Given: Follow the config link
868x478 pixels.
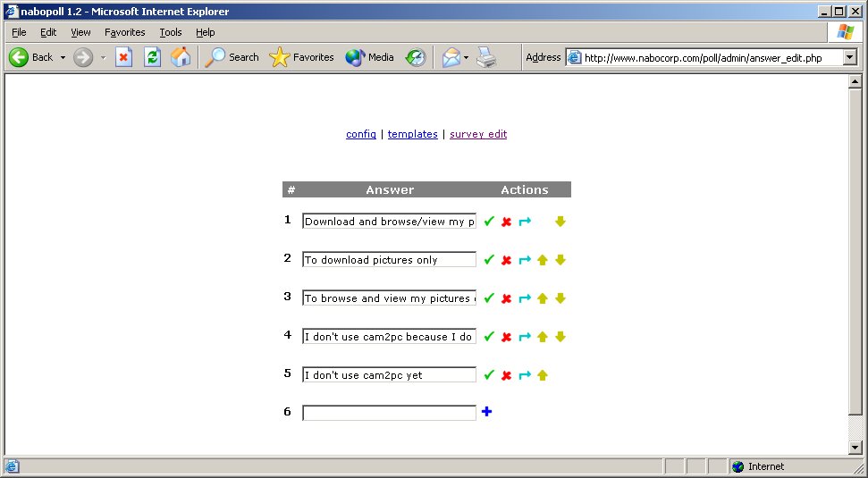Looking at the screenshot, I should click(361, 134).
